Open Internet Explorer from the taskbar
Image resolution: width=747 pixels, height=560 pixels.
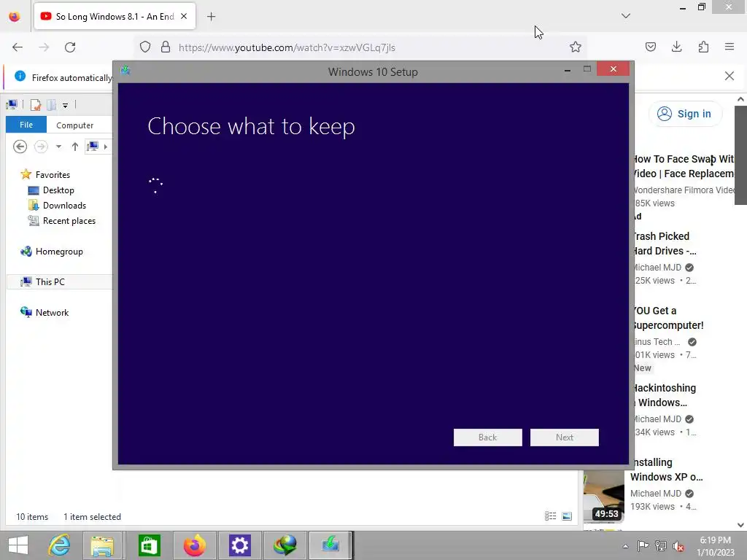pyautogui.click(x=60, y=545)
